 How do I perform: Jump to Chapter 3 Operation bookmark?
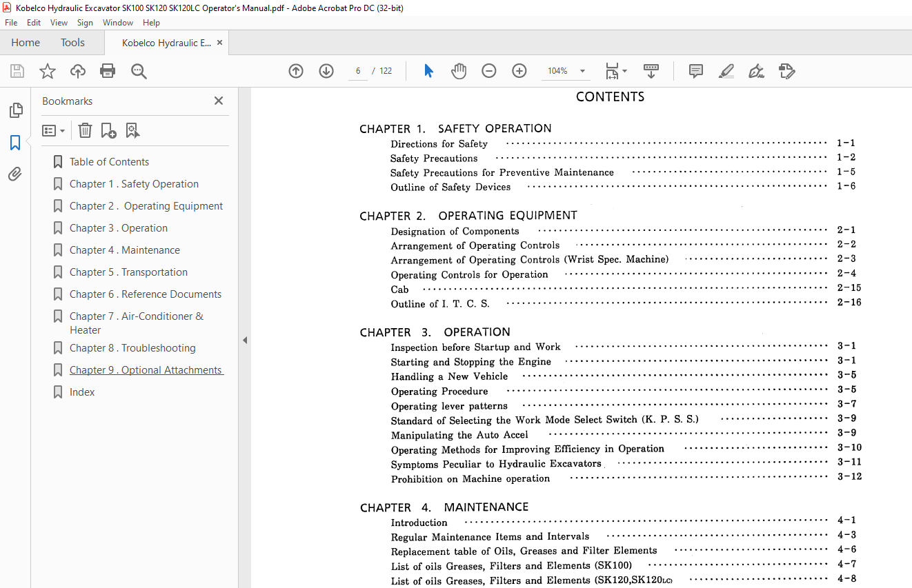119,228
